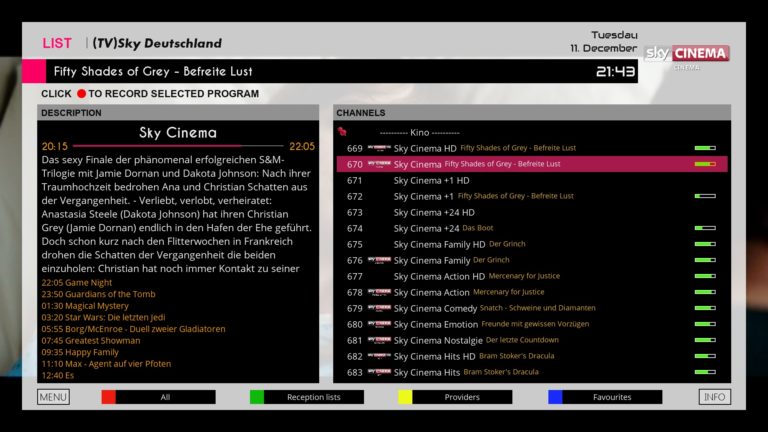Click the green color square beside Reception lists
Viewport: 768px width, 432px height.
point(257,397)
